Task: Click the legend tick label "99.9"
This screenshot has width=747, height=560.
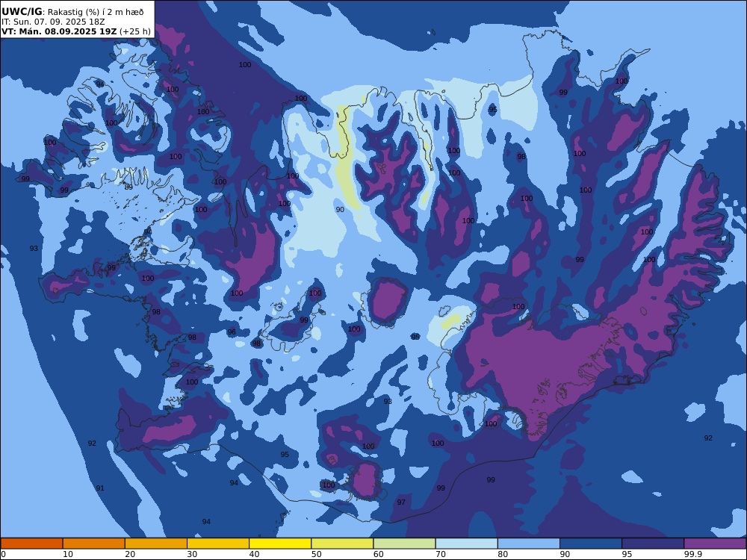Action: click(x=692, y=554)
